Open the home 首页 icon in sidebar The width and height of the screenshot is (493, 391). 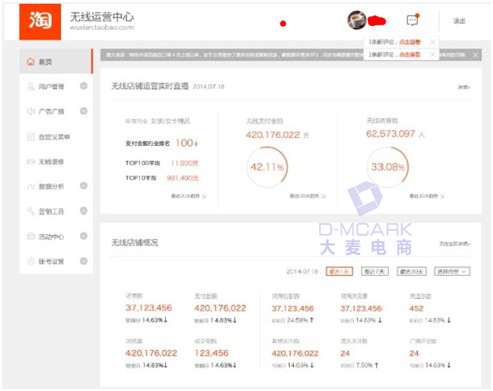pyautogui.click(x=31, y=62)
